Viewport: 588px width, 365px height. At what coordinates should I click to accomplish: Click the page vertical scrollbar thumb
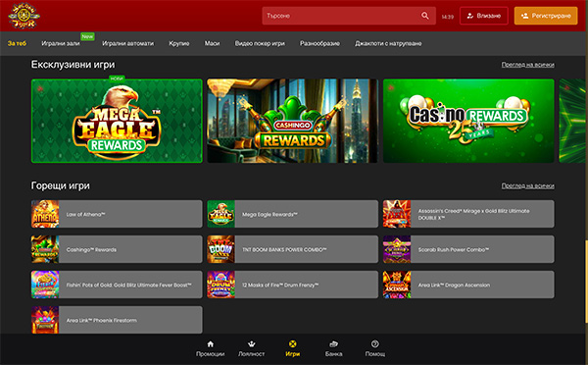coord(586,281)
